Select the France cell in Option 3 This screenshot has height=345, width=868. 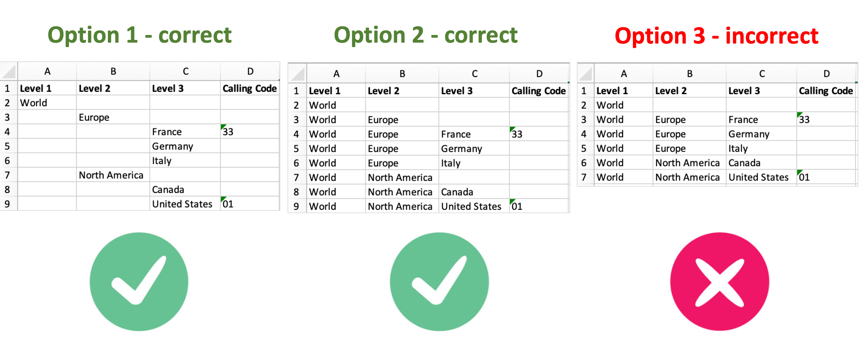(743, 120)
